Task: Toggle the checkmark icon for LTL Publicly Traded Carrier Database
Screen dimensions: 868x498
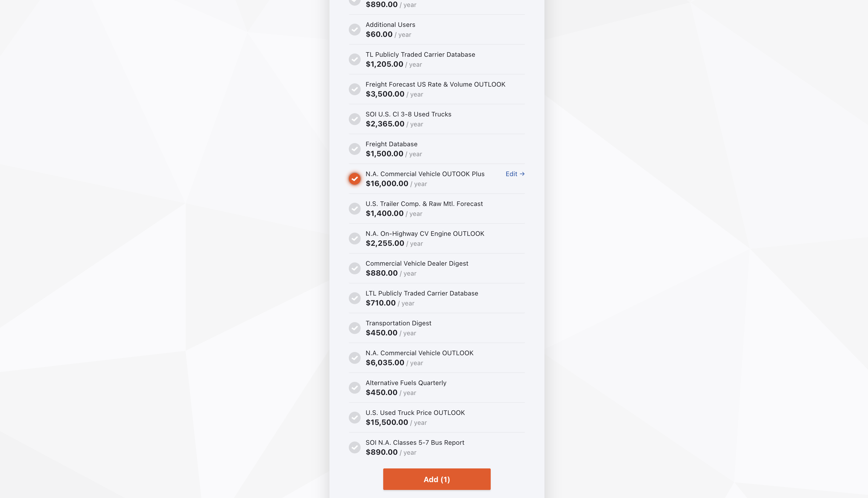Action: coord(355,298)
